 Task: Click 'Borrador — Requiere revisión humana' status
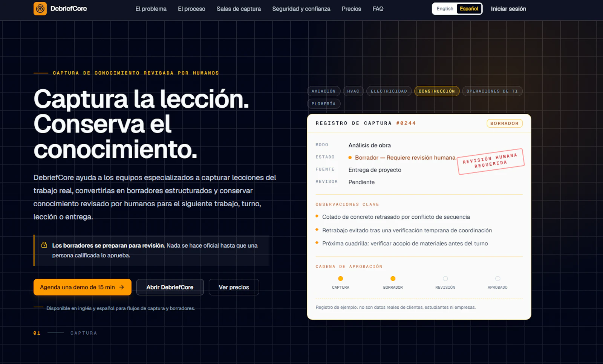point(402,158)
